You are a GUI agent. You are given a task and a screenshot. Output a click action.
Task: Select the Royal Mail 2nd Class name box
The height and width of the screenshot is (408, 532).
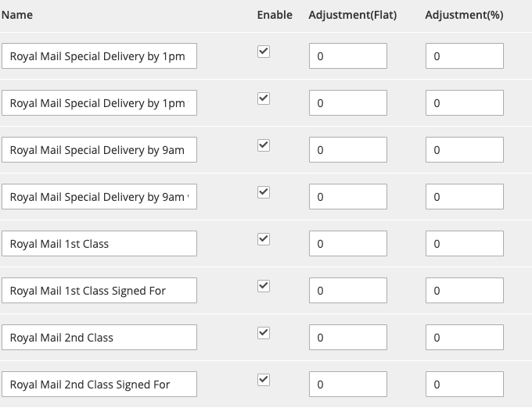[x=99, y=338]
